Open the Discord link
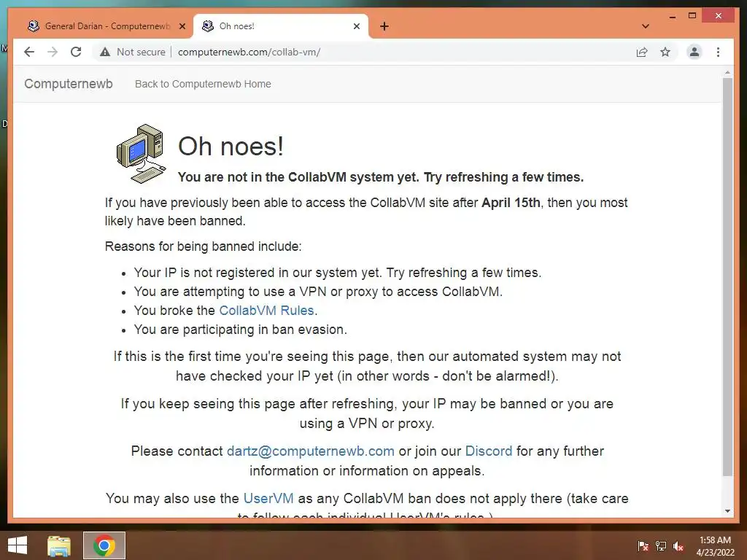This screenshot has width=747, height=560. (x=489, y=451)
